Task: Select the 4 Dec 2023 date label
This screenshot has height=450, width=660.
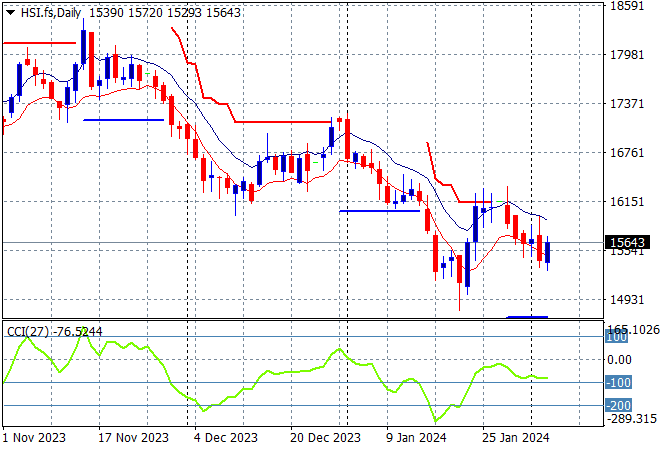Action: (226, 437)
